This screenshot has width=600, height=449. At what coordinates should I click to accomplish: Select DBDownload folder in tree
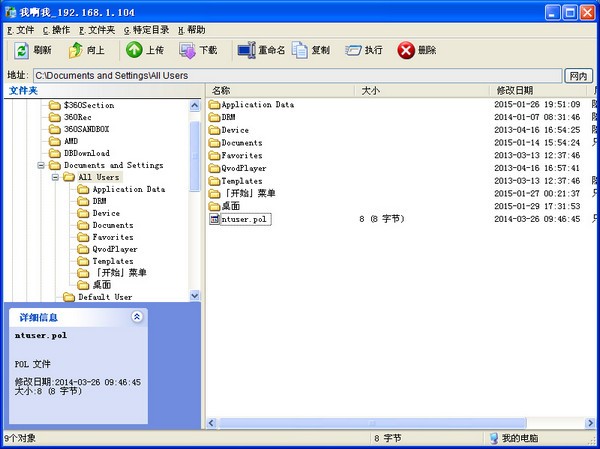79,153
